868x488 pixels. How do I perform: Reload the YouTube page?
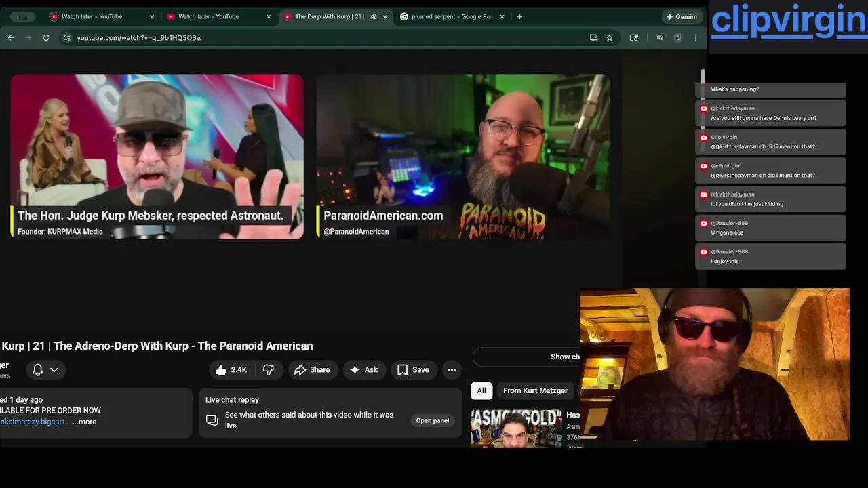46,38
